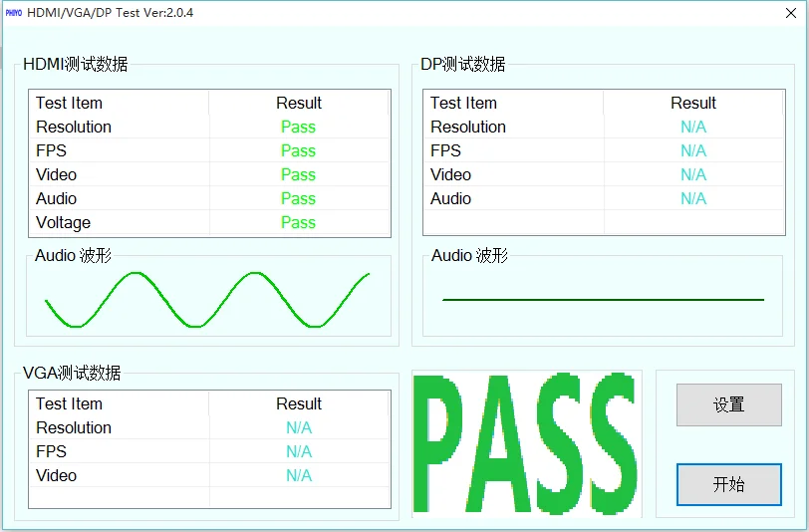Screen dimensions: 809x532
Task: Select the VGA Resolution row label
Action: pos(74,427)
